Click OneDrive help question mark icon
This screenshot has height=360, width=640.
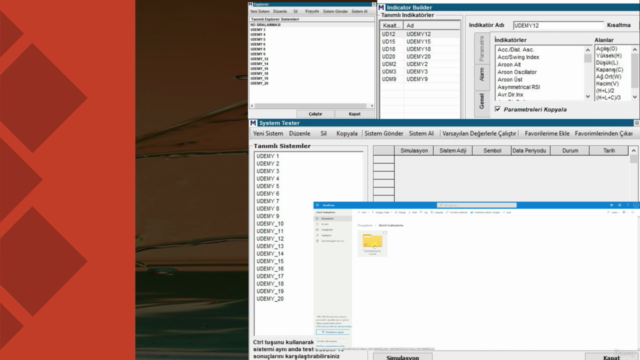click(x=628, y=205)
